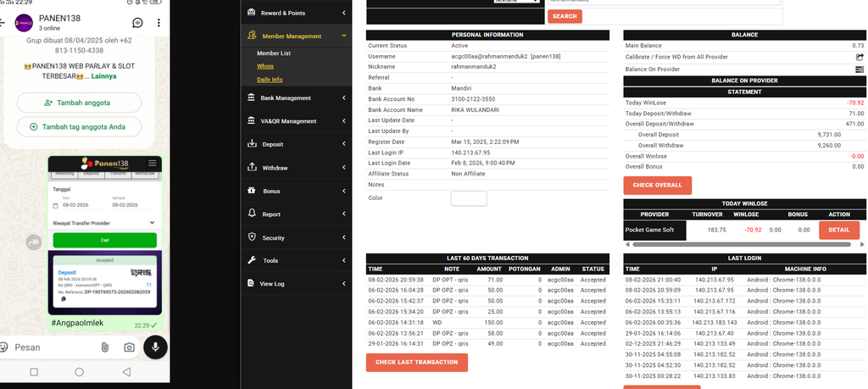868x389 pixels.
Task: Open the shared Panen138 deposit screenshot
Action: (104, 236)
